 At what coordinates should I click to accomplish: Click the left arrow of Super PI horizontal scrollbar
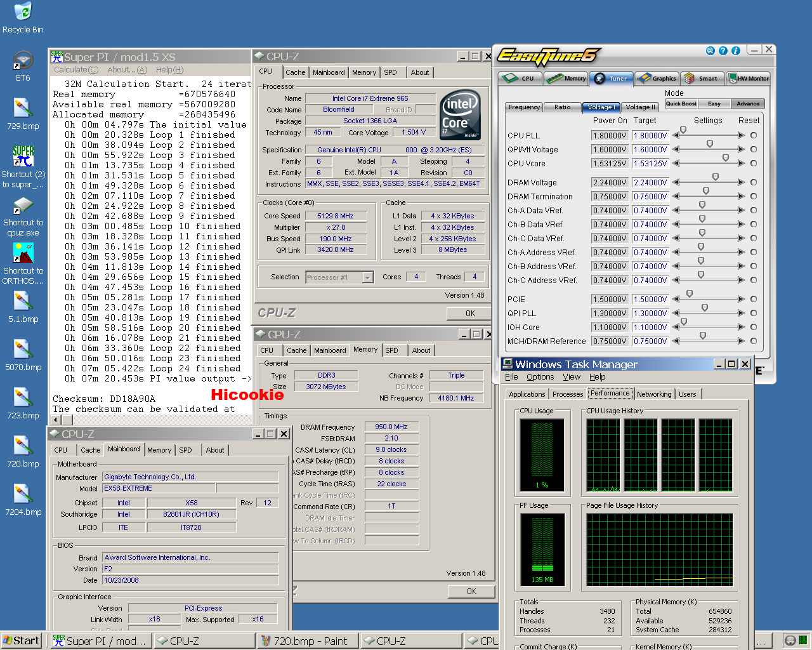coord(55,420)
